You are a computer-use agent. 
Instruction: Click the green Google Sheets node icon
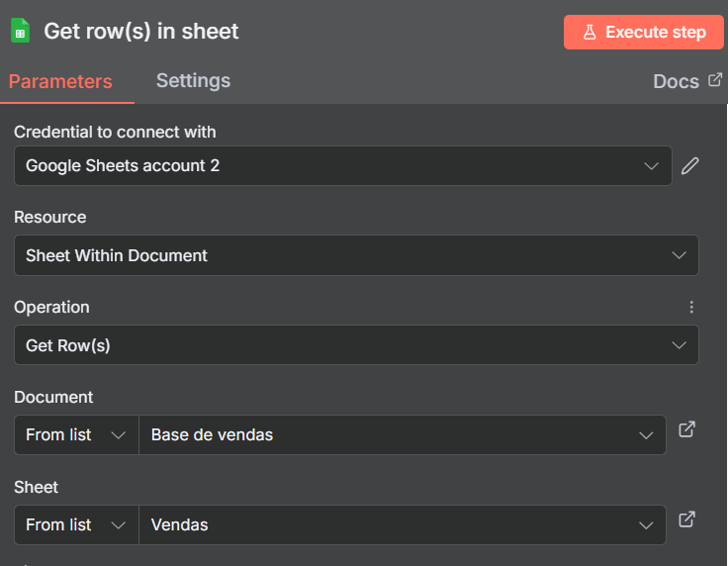pos(21,31)
